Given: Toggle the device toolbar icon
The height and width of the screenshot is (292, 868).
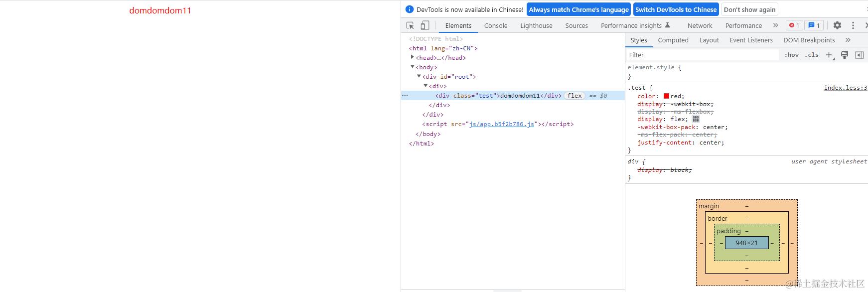Looking at the screenshot, I should point(425,25).
